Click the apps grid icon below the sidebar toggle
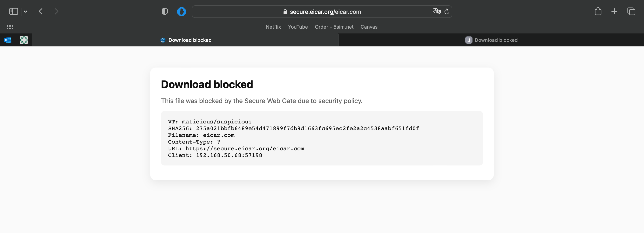The width and height of the screenshot is (644, 233). [10, 27]
